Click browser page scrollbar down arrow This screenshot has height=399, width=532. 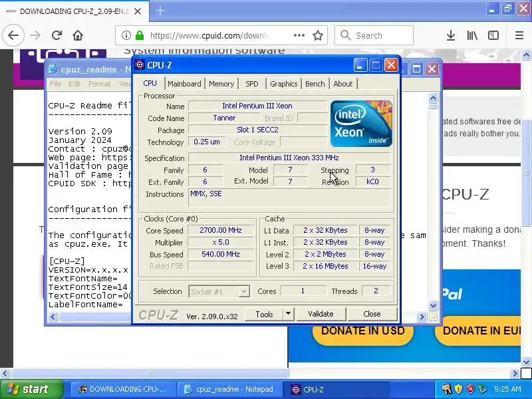point(527,362)
